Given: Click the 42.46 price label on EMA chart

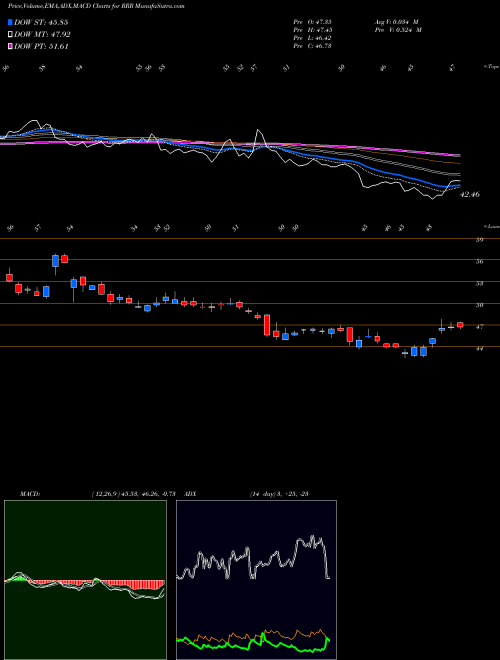Looking at the screenshot, I should 470,195.
